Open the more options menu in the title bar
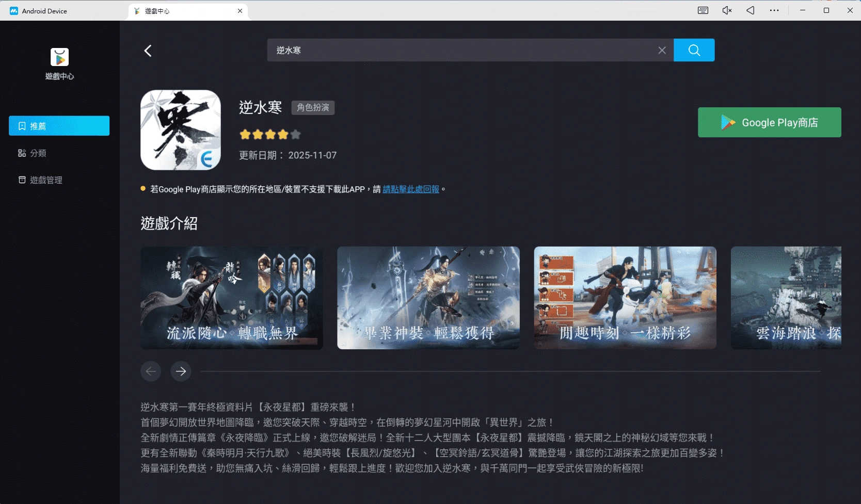861x504 pixels. (774, 10)
